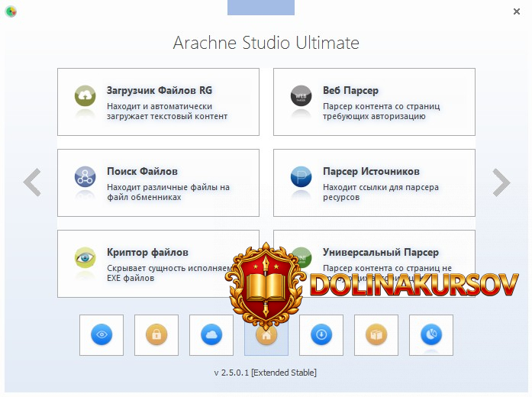Click the Arachne Studio Ultimate heading
This screenshot has width=532, height=397.
pos(266,43)
